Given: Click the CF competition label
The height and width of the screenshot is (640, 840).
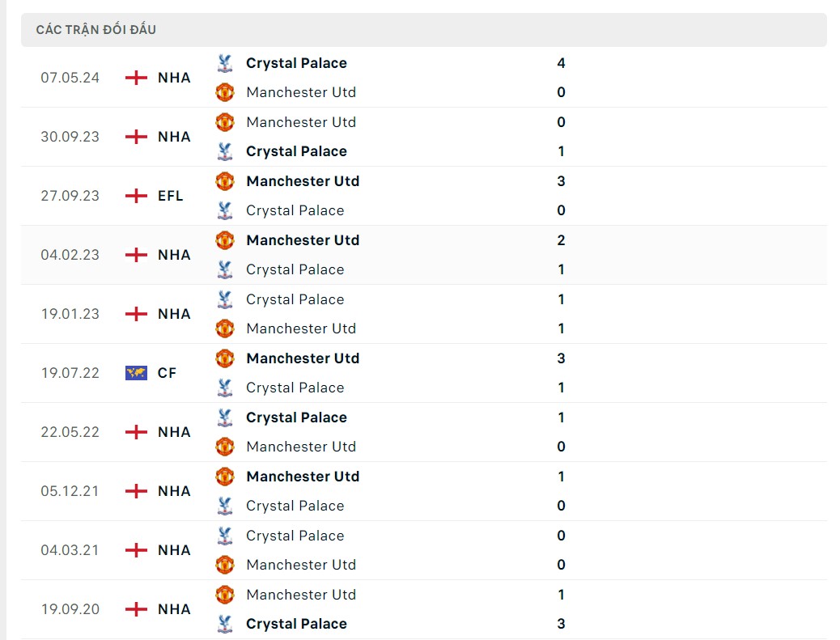Looking at the screenshot, I should click(168, 373).
